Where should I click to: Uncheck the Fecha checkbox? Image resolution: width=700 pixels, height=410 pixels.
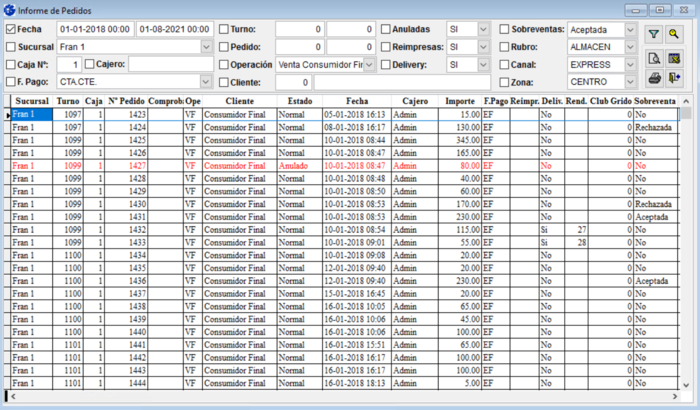[x=11, y=29]
